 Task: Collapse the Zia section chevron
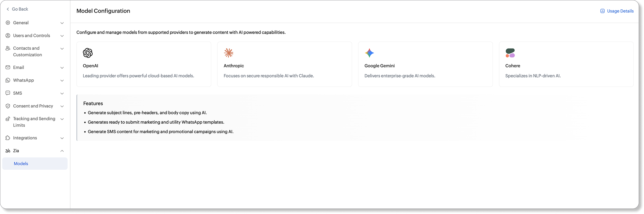click(62, 151)
